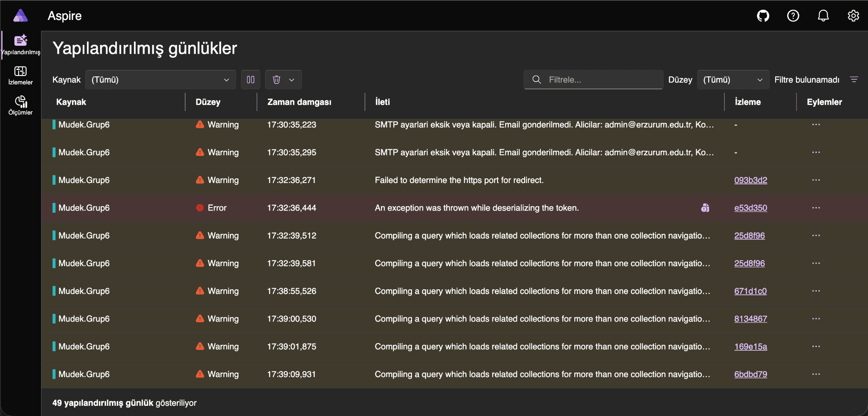Open the GitHub repository icon
This screenshot has height=416, width=868.
(763, 16)
